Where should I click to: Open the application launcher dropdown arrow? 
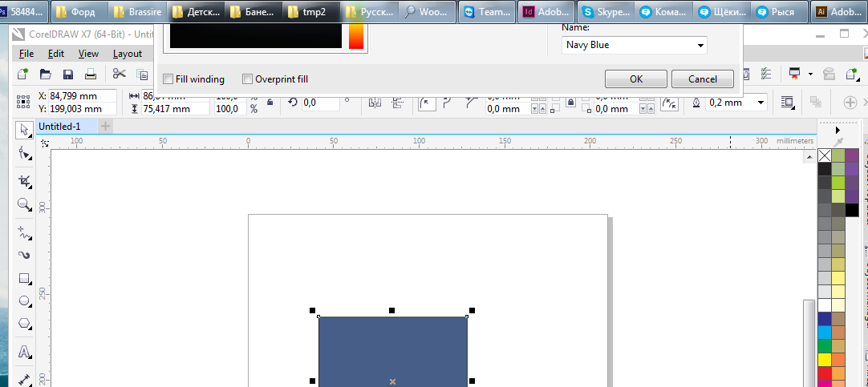pyautogui.click(x=810, y=74)
